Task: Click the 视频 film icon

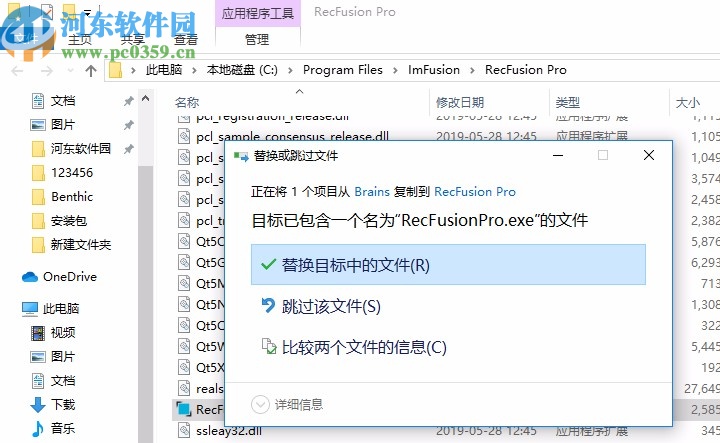Action: [x=38, y=333]
